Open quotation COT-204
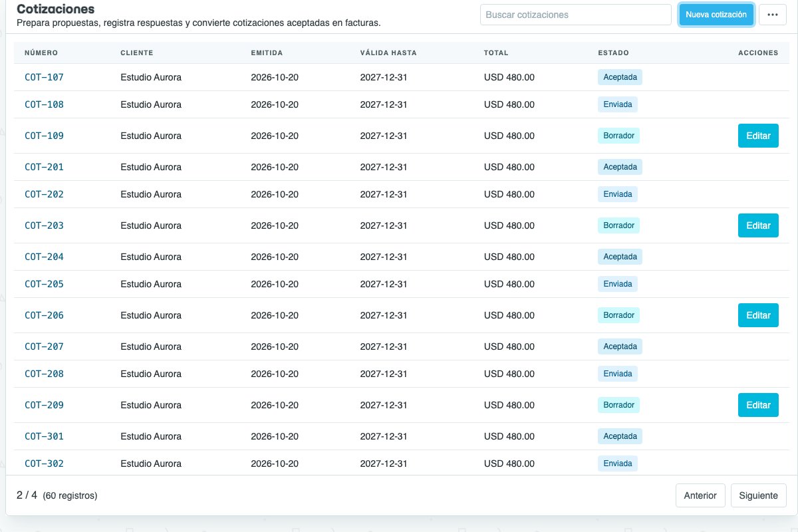798x532 pixels. [x=44, y=257]
